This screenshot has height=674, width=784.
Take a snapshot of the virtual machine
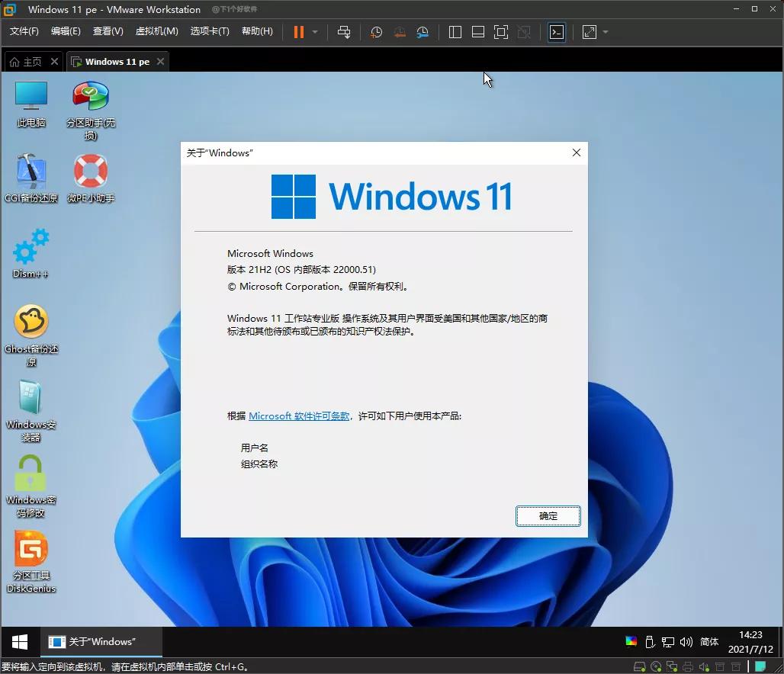click(375, 32)
